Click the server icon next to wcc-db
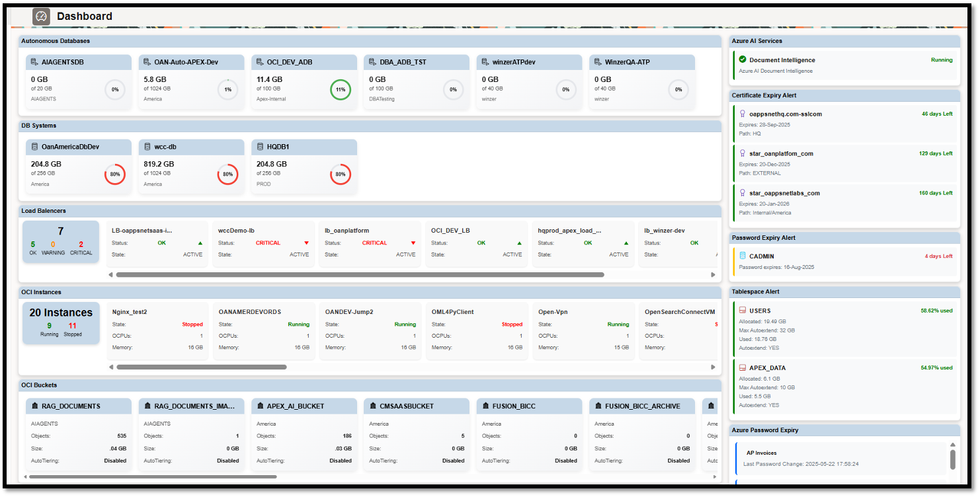 click(147, 147)
